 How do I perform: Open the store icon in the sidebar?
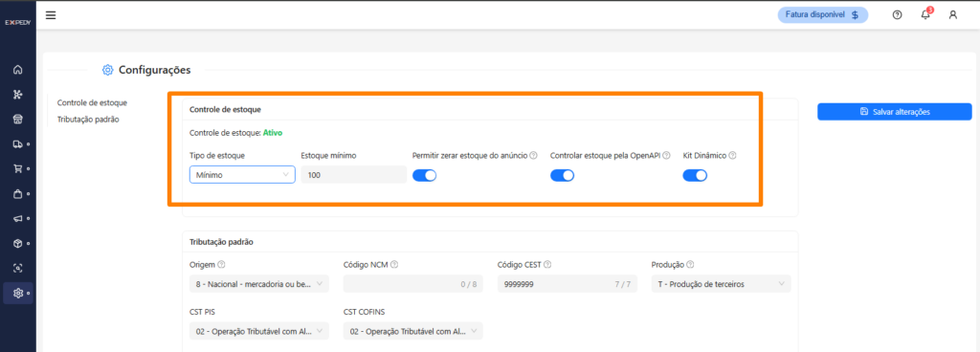click(17, 120)
